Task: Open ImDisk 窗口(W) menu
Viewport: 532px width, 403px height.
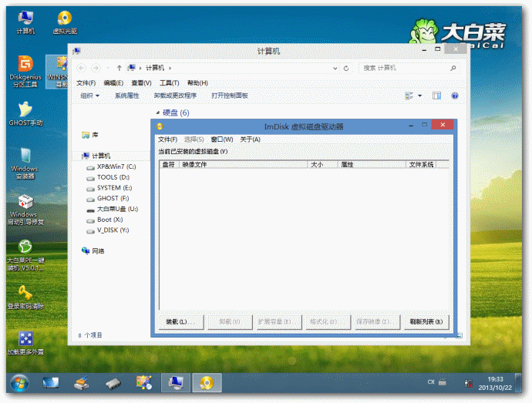Action: (x=222, y=139)
